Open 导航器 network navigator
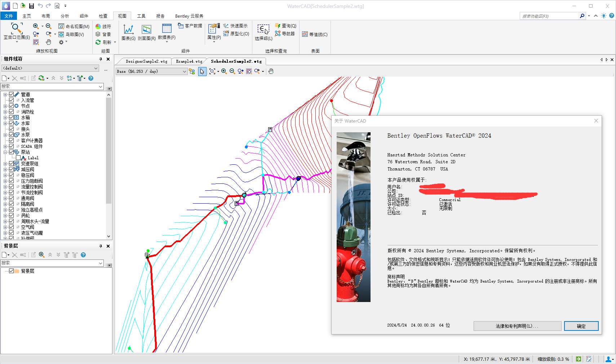 click(285, 34)
